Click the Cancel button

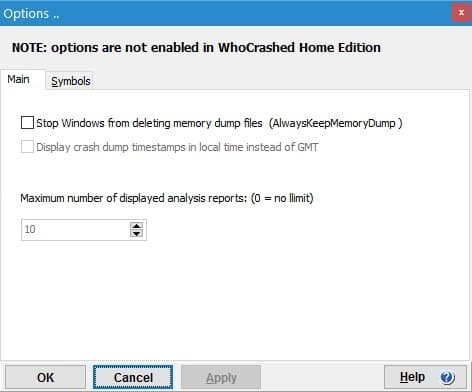pos(133,377)
